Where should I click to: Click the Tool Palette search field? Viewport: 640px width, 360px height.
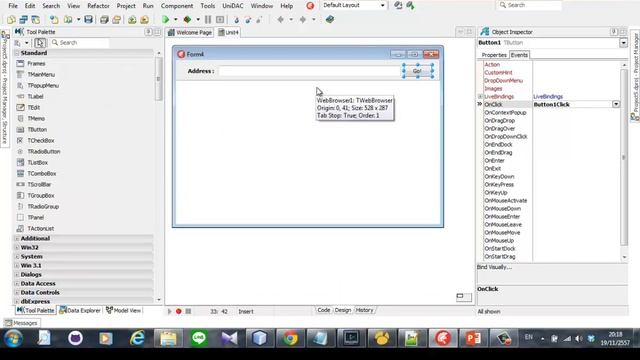[x=80, y=42]
